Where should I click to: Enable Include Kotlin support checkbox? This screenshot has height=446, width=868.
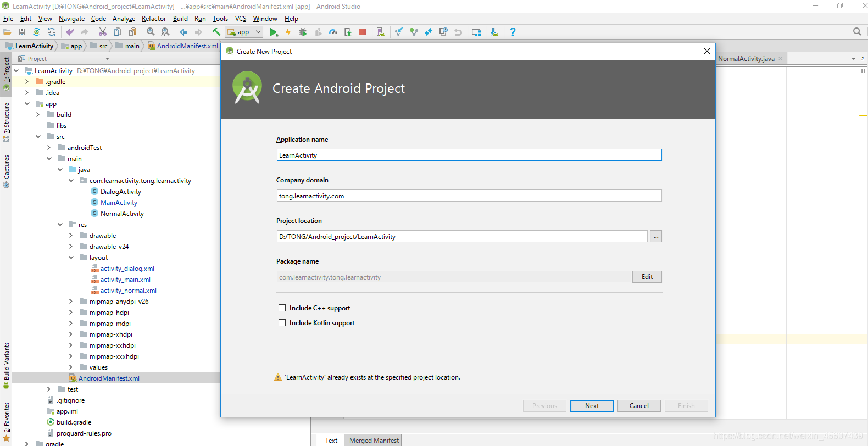click(282, 323)
